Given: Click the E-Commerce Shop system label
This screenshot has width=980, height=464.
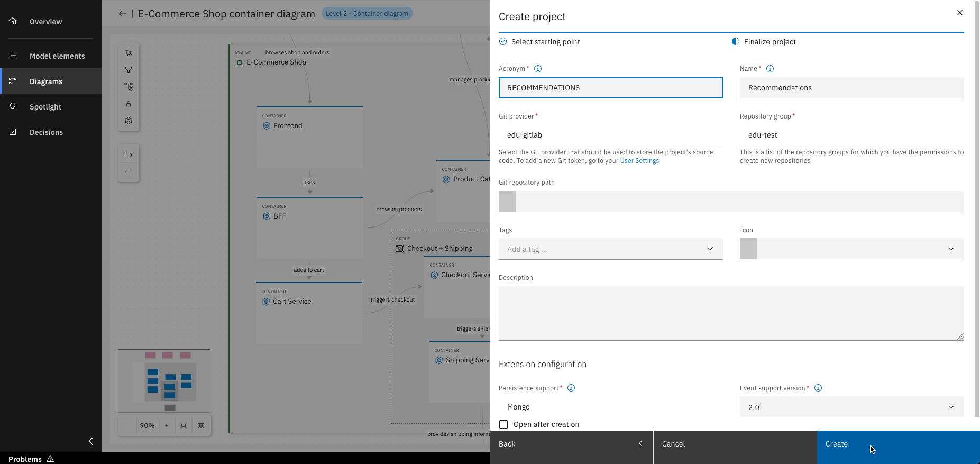Looking at the screenshot, I should coord(276,62).
